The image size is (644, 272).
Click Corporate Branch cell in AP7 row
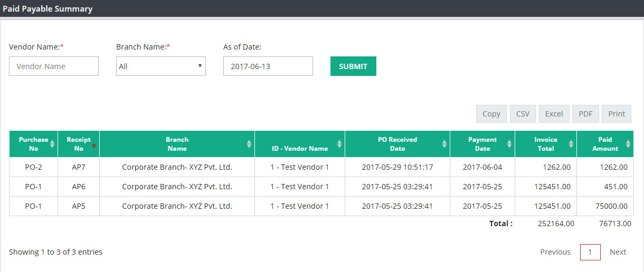point(177,167)
